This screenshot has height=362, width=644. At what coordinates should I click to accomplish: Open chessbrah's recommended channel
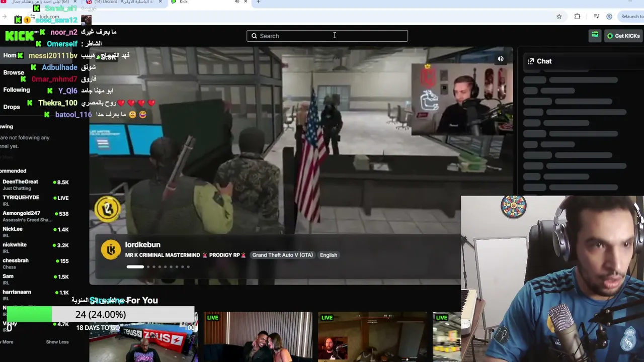coord(35,263)
